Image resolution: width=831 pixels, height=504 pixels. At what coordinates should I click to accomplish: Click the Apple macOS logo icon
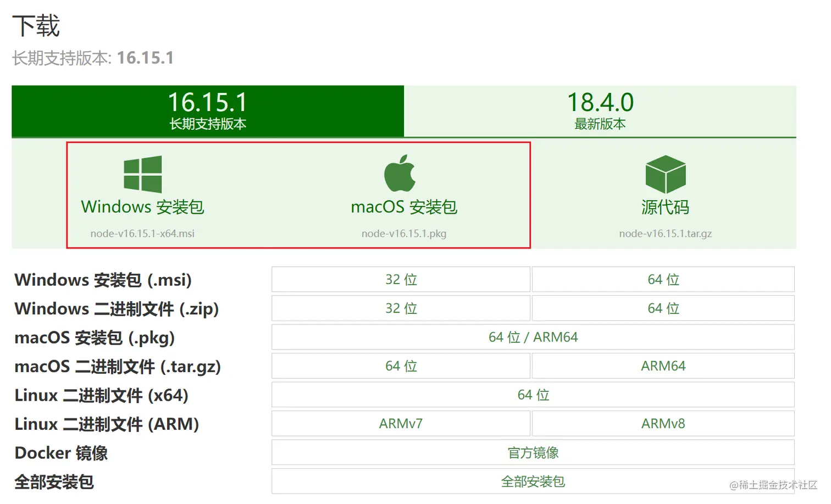(x=400, y=173)
